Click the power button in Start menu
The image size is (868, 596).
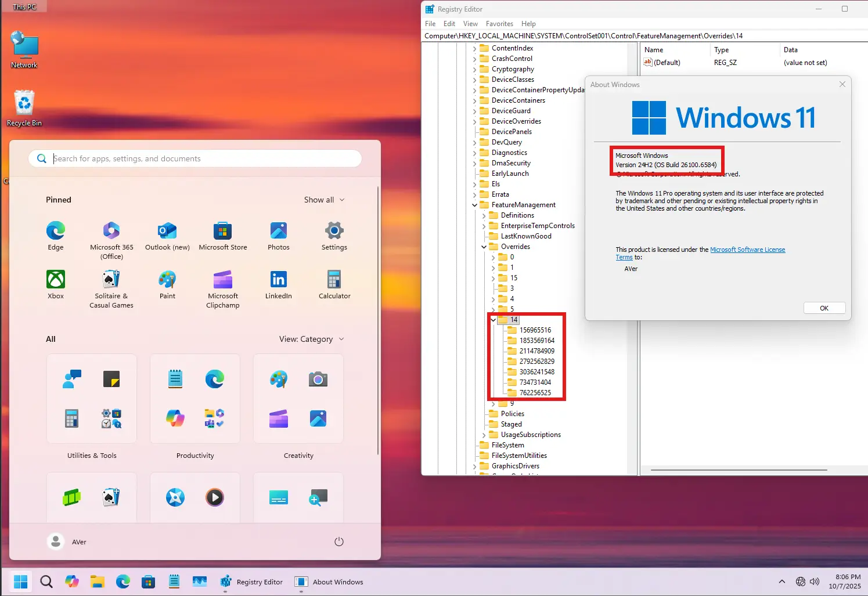339,541
